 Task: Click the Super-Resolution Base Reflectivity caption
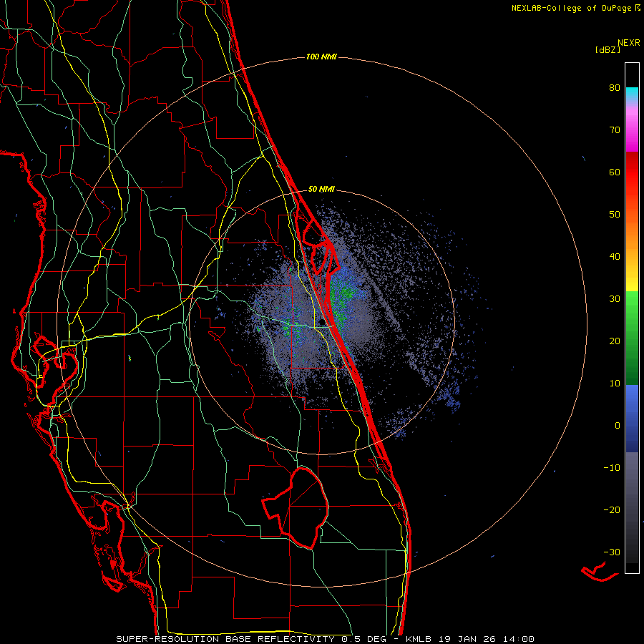325,639
